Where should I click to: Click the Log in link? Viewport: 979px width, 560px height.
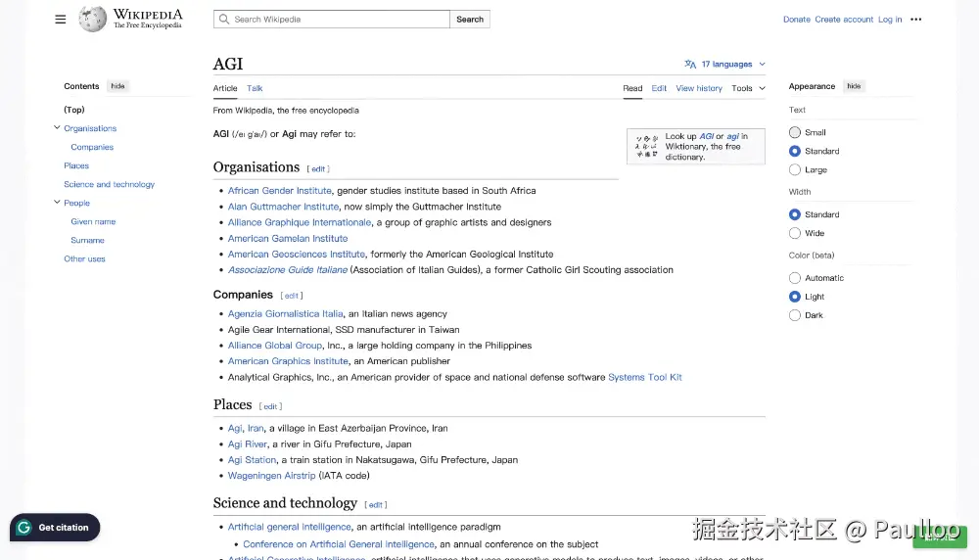[890, 20]
